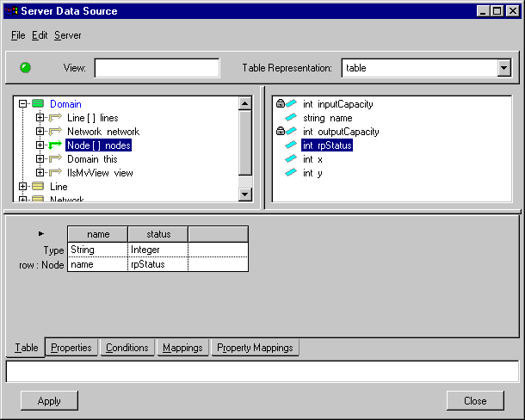Switch to the Conditions tab
This screenshot has width=525, height=420.
tap(127, 348)
